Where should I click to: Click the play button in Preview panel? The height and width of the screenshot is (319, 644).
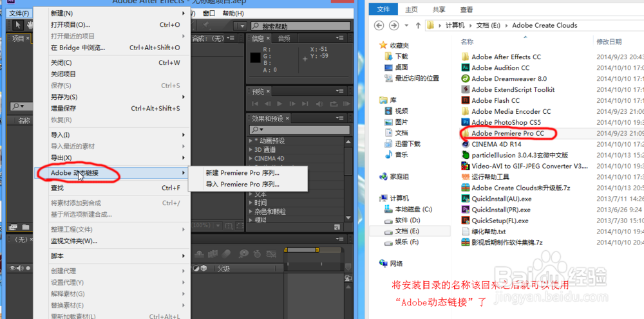[x=279, y=104]
